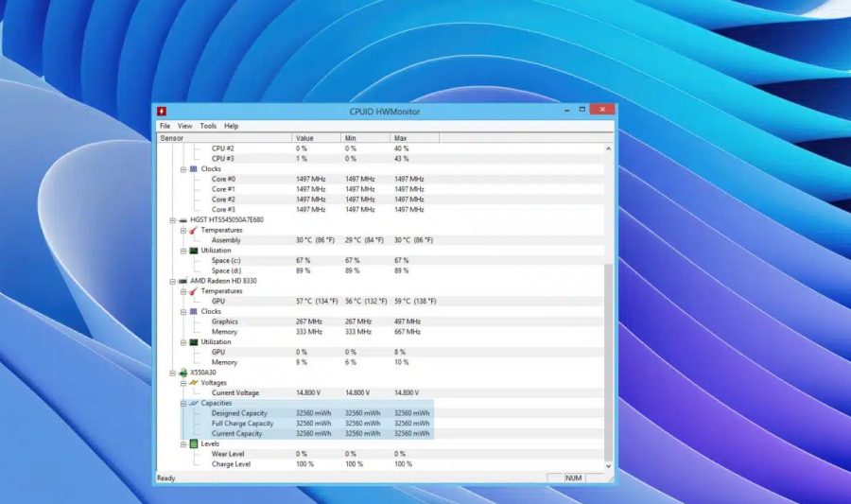Collapse the HGST Utilization group

tap(183, 251)
